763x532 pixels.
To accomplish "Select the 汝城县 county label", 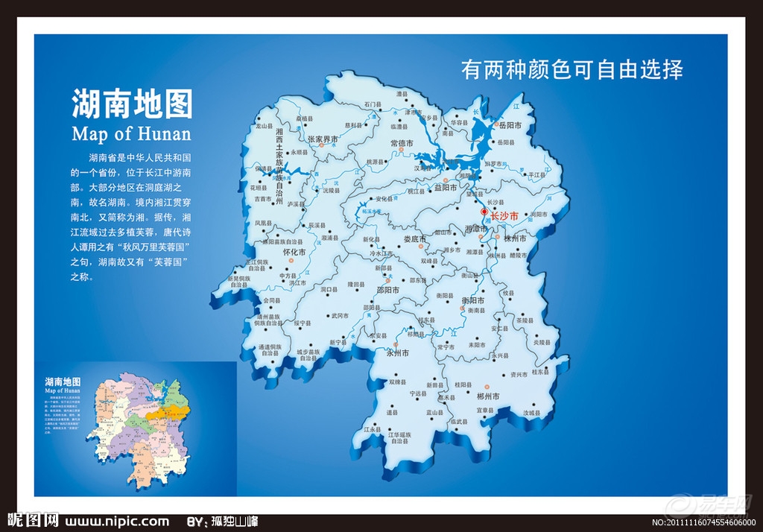I will 531,413.
